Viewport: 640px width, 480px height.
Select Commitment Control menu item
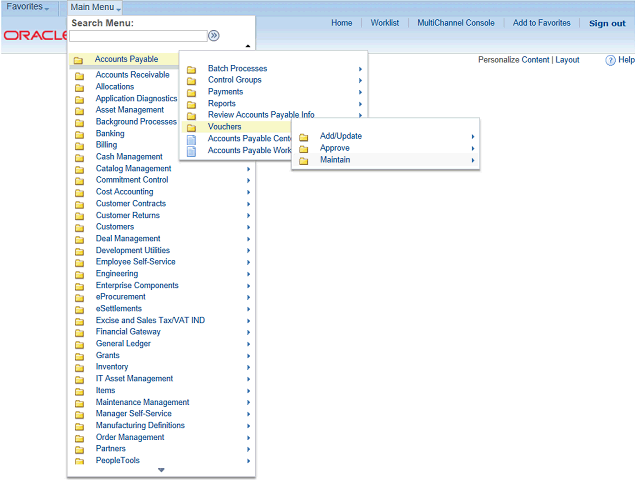(132, 180)
